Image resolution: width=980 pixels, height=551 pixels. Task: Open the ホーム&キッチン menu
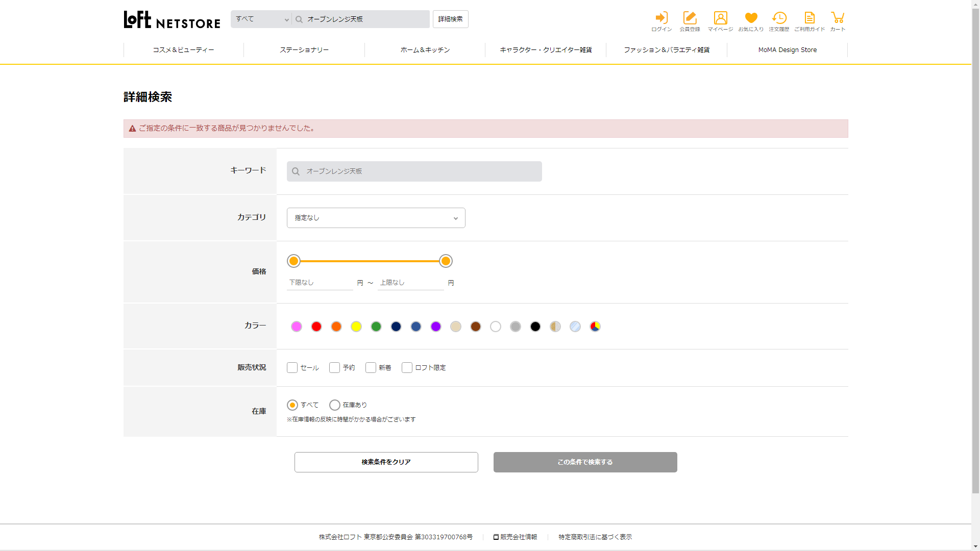pos(425,50)
